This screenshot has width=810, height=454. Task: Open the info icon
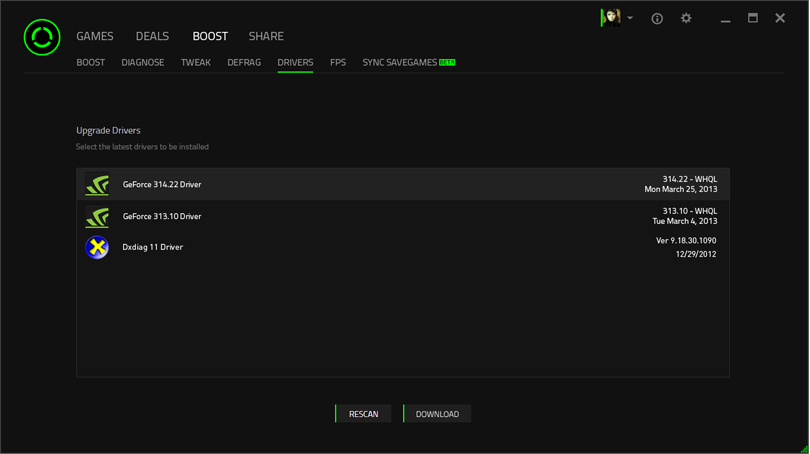point(657,19)
